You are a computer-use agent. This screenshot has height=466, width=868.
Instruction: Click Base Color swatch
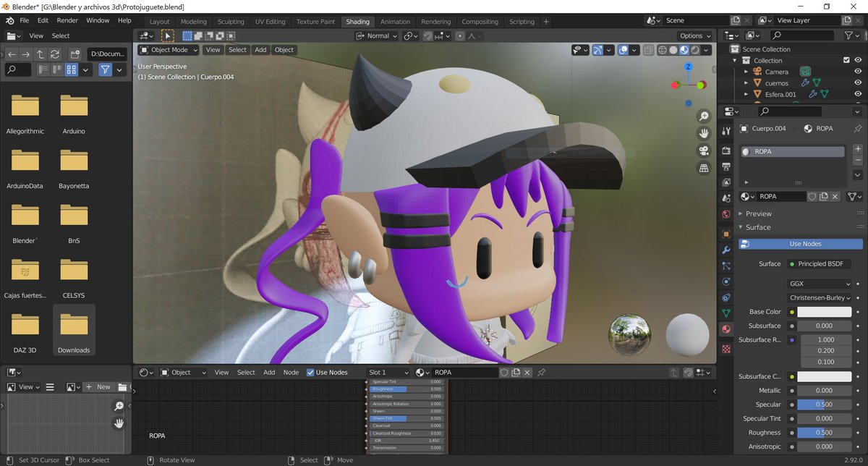[x=824, y=312]
